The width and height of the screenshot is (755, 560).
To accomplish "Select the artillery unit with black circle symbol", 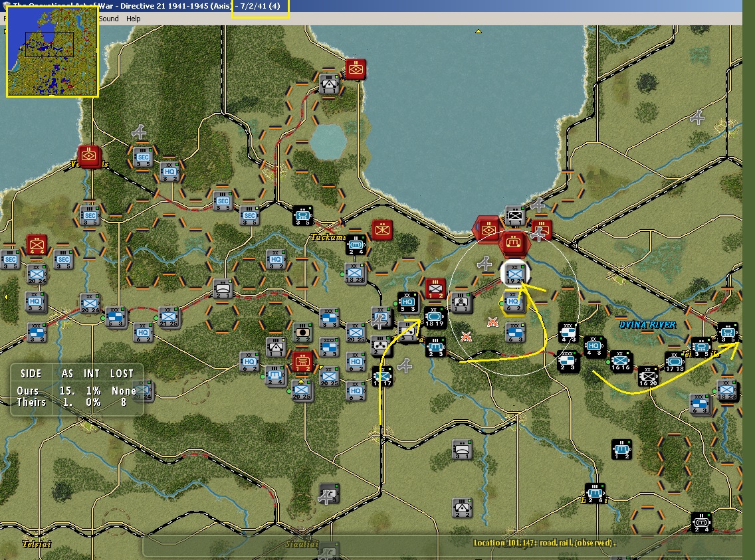I will pos(302,332).
